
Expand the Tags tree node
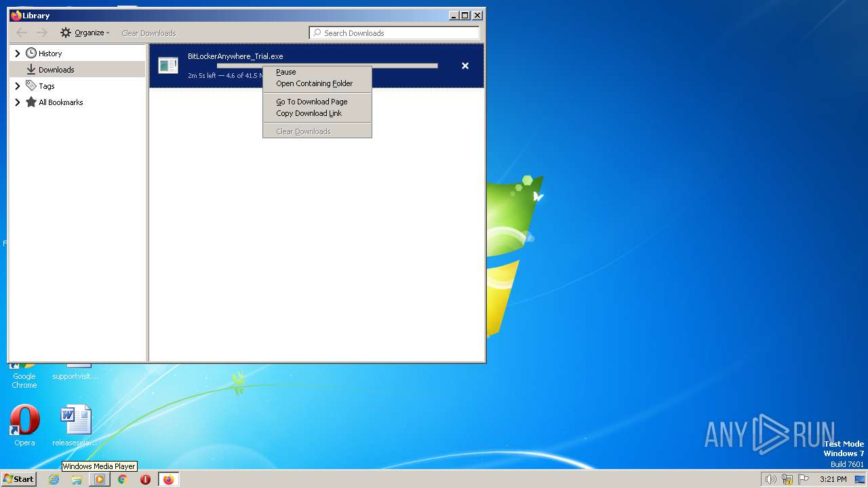[x=18, y=86]
